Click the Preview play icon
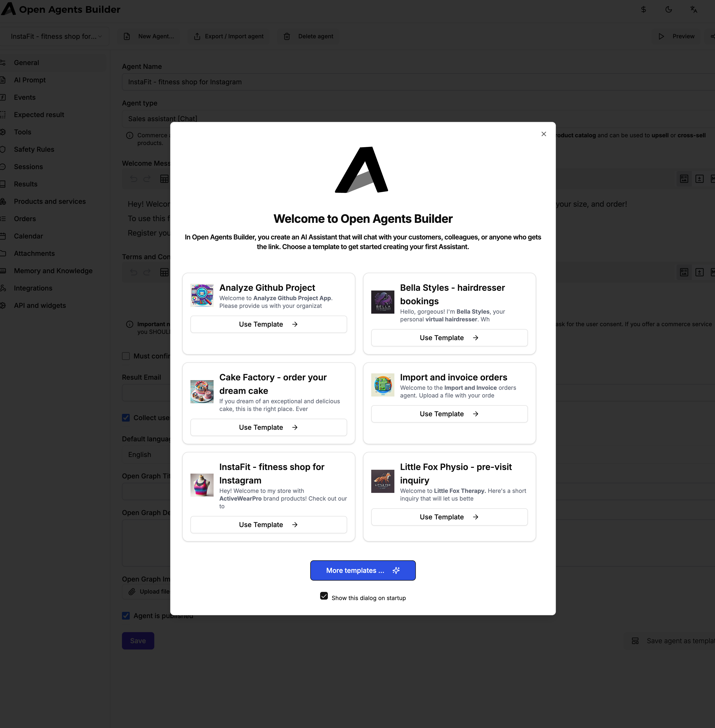Image resolution: width=715 pixels, height=728 pixels. 661,36
